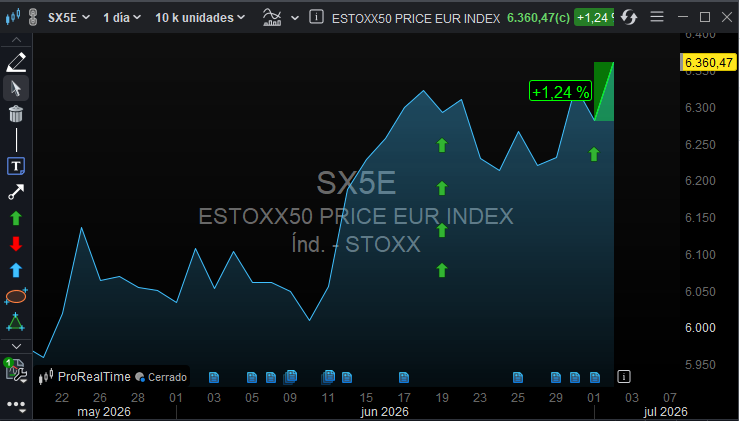Viewport: 740px width, 421px height.
Task: Select green arrow object above 01 July
Action: [594, 154]
